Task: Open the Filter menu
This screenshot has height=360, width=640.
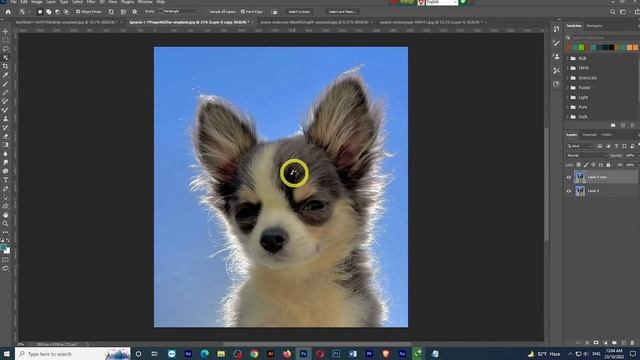Action: coord(91,2)
